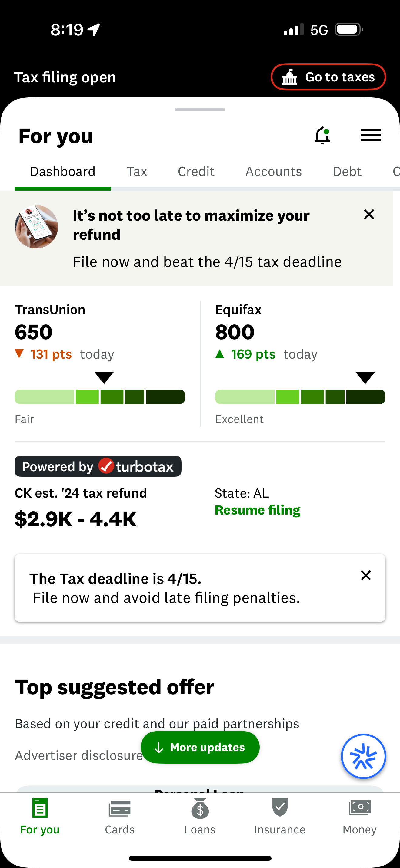Close the tax deadline 4/15 notice
The image size is (400, 868).
pos(365,575)
